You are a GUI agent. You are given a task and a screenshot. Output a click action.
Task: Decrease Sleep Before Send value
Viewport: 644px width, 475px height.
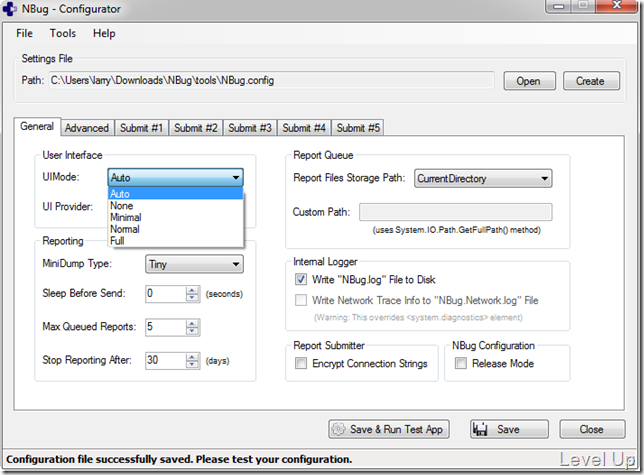tap(192, 298)
